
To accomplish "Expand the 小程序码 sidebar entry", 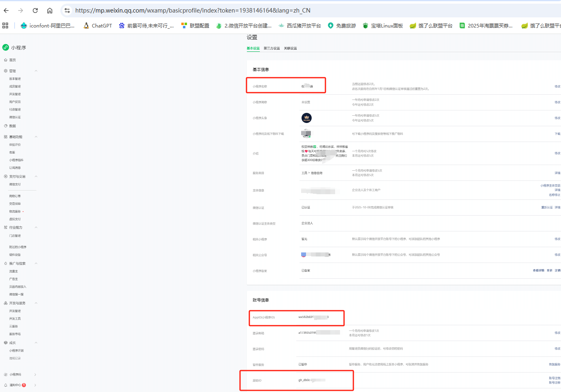I will tap(35, 375).
